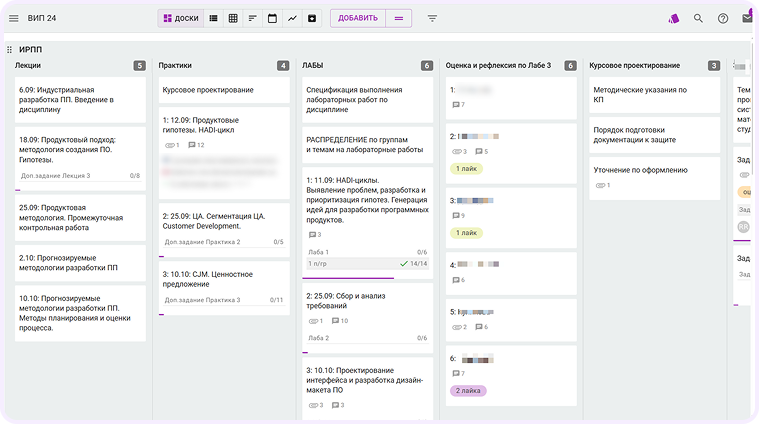Click the '2 лайка' purple tag
Viewport: 759px width, 424px height.
468,390
